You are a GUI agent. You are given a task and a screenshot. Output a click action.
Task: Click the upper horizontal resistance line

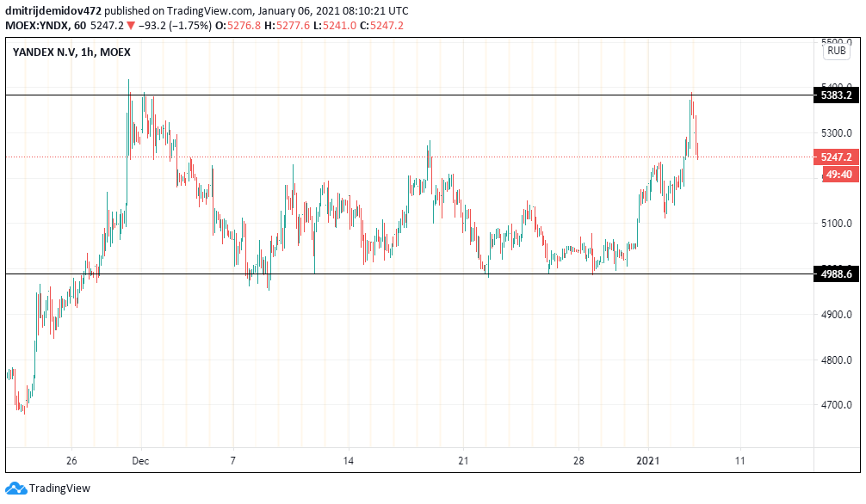[410, 95]
